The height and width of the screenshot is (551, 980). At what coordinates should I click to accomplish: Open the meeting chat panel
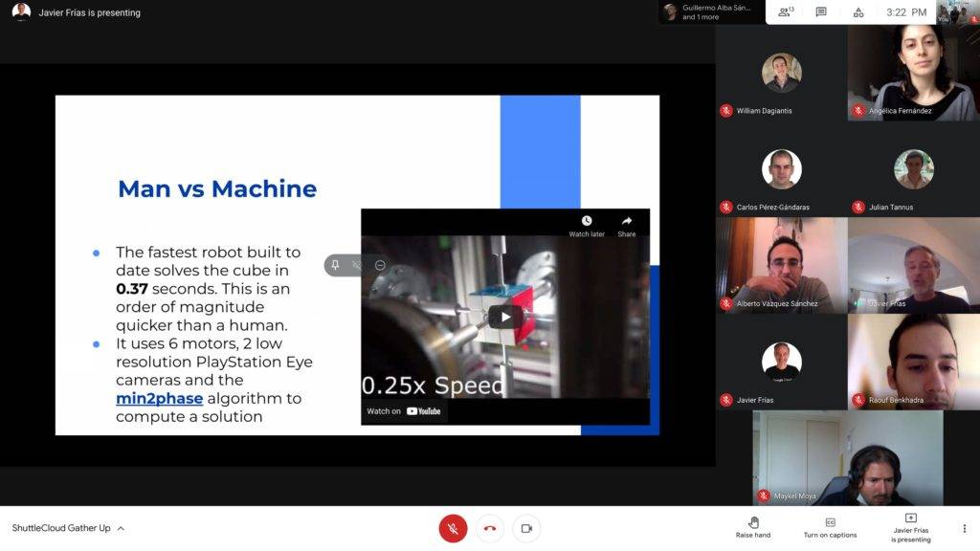point(821,11)
